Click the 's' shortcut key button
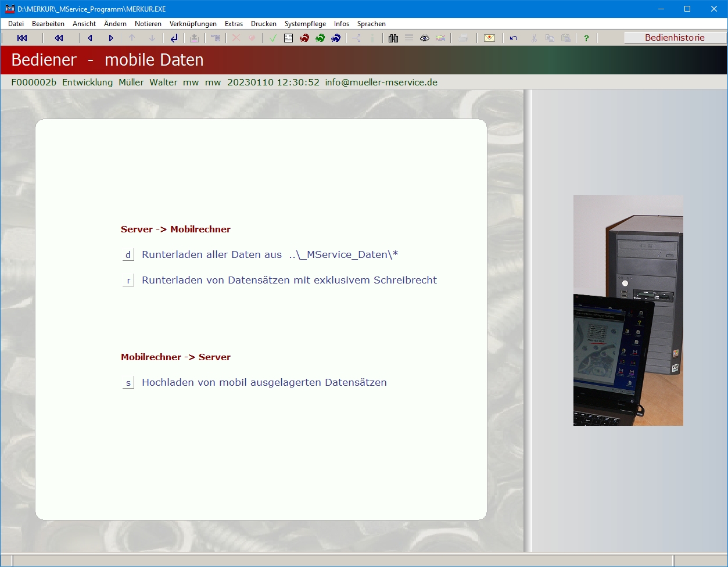This screenshot has height=567, width=728. click(x=128, y=383)
